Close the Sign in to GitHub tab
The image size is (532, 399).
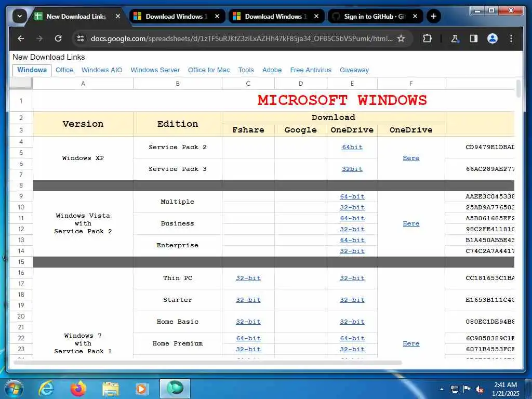coord(415,16)
